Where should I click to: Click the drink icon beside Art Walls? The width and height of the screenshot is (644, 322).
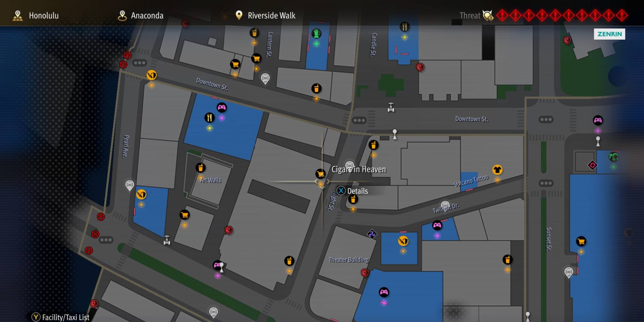[201, 168]
